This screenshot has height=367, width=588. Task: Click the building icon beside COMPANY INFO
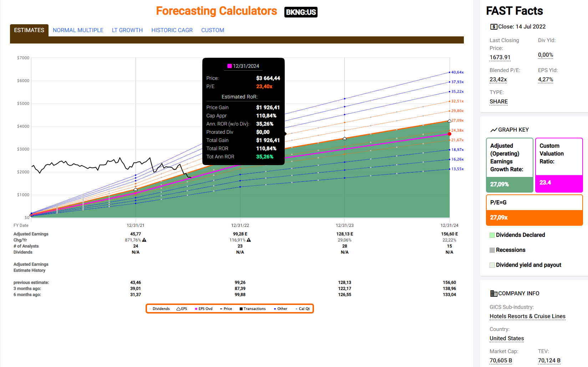tap(493, 294)
